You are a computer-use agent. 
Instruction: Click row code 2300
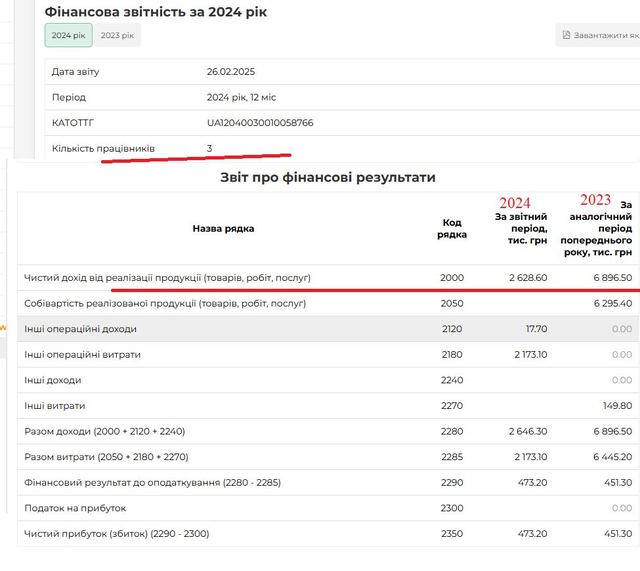pos(452,509)
